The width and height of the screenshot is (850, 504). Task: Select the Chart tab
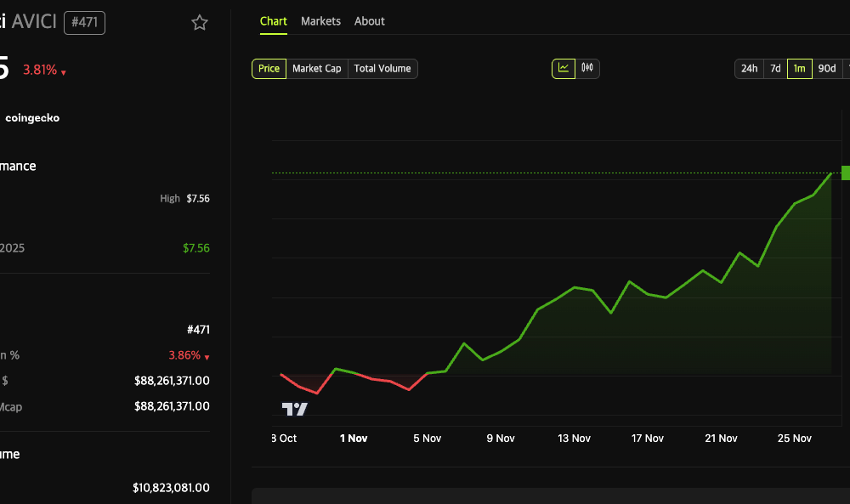[x=273, y=21]
